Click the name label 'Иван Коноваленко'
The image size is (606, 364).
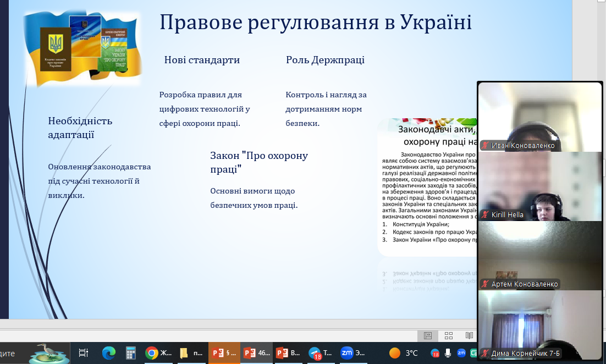pyautogui.click(x=523, y=146)
